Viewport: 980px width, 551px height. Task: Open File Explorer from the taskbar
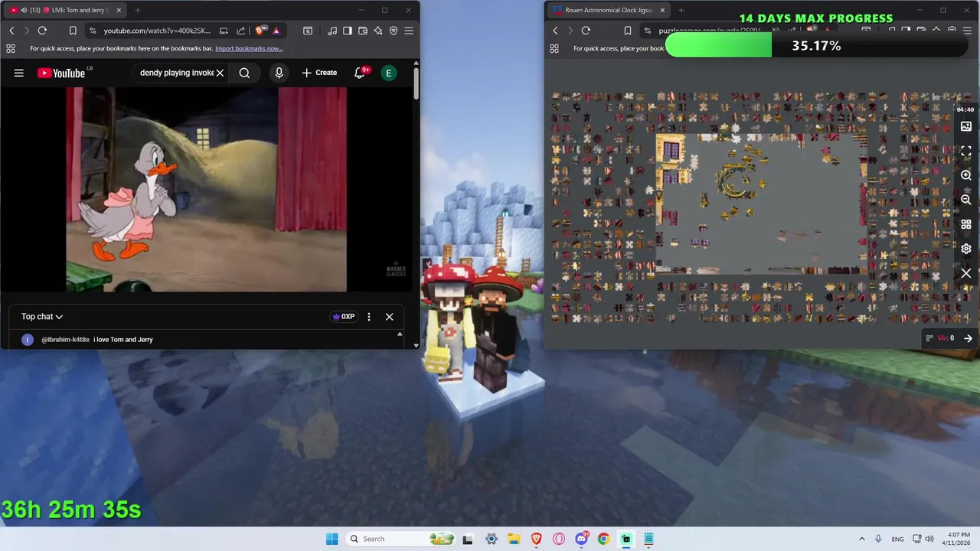tap(514, 539)
